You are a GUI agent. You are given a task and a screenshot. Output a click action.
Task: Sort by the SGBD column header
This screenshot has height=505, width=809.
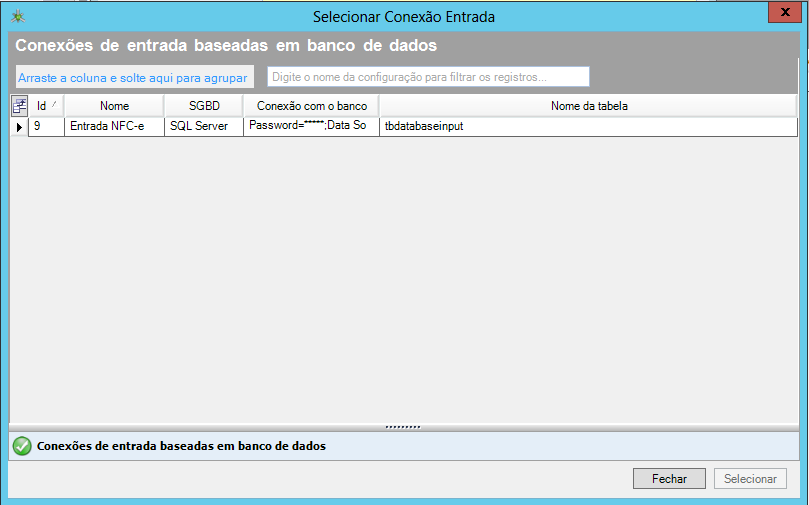pyautogui.click(x=204, y=106)
